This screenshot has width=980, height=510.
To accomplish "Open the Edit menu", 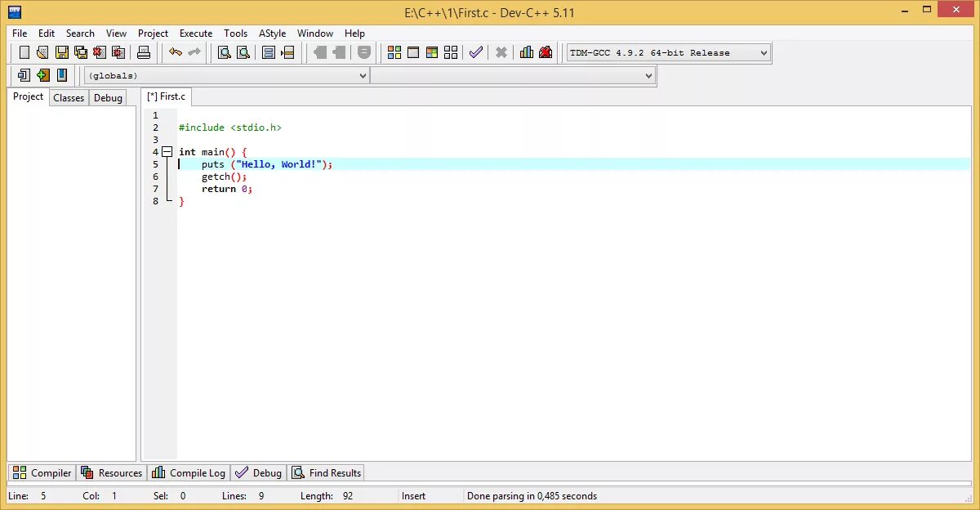I will 47,34.
